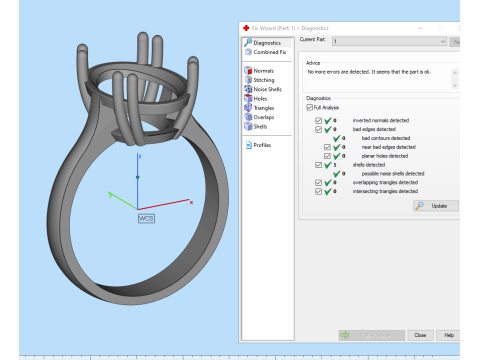This screenshot has height=360, width=480.
Task: Open the Holes fix icon
Action: [x=248, y=98]
